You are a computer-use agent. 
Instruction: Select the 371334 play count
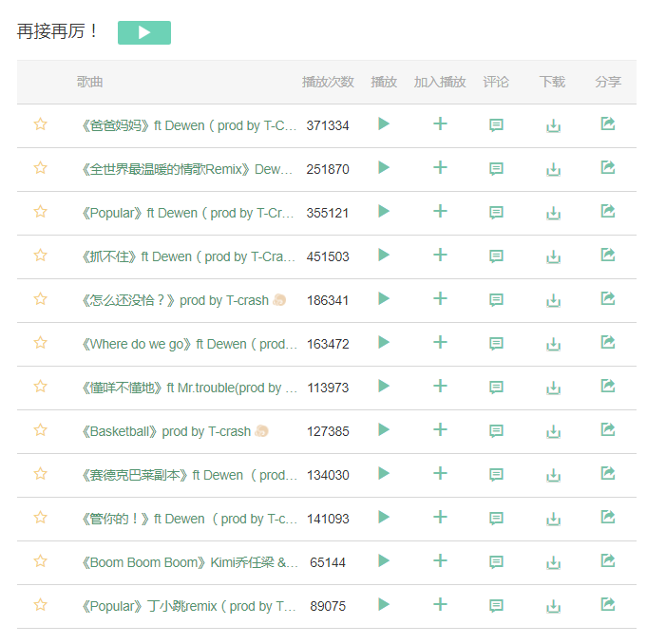(328, 125)
